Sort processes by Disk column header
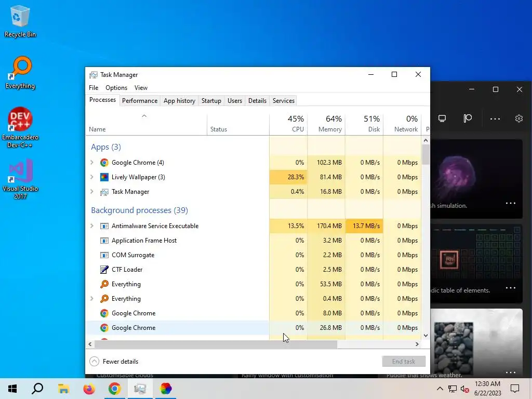Screen dimensions: 532x399 coord(364,124)
